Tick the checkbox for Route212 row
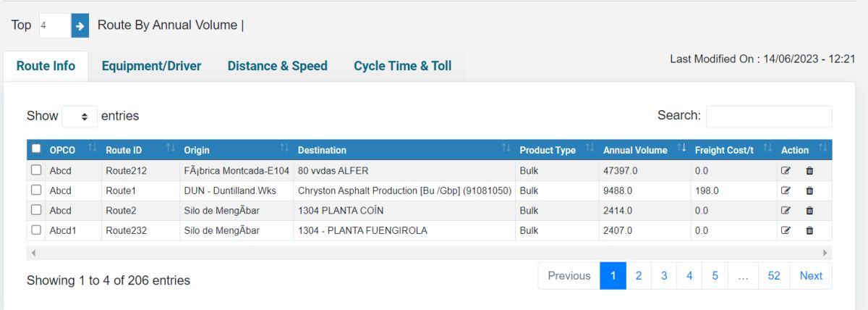The image size is (868, 310). (36, 170)
